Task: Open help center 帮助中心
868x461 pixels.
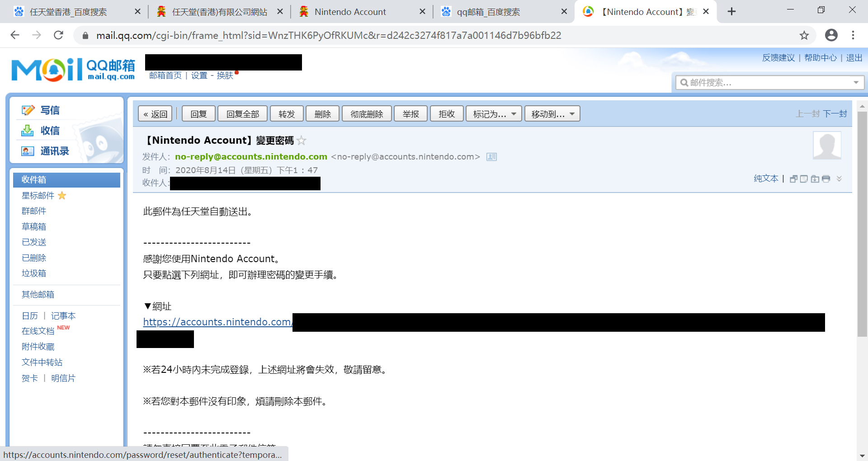Action: pos(821,58)
